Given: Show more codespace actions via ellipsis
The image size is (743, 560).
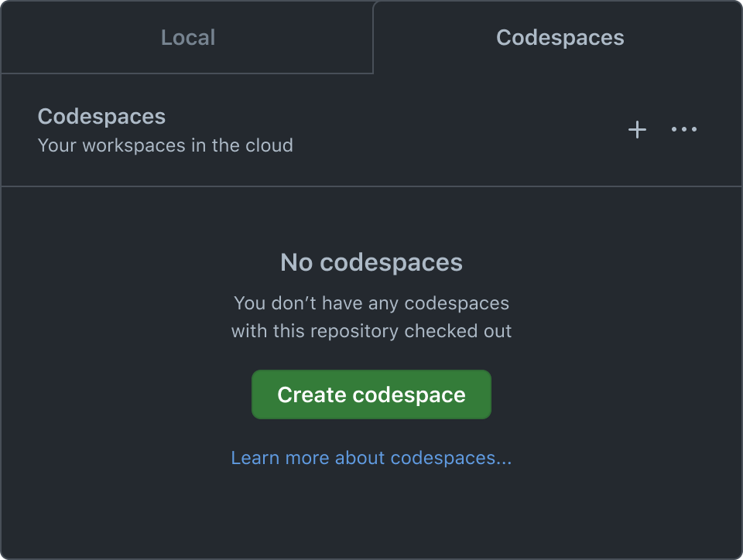Looking at the screenshot, I should coord(684,130).
